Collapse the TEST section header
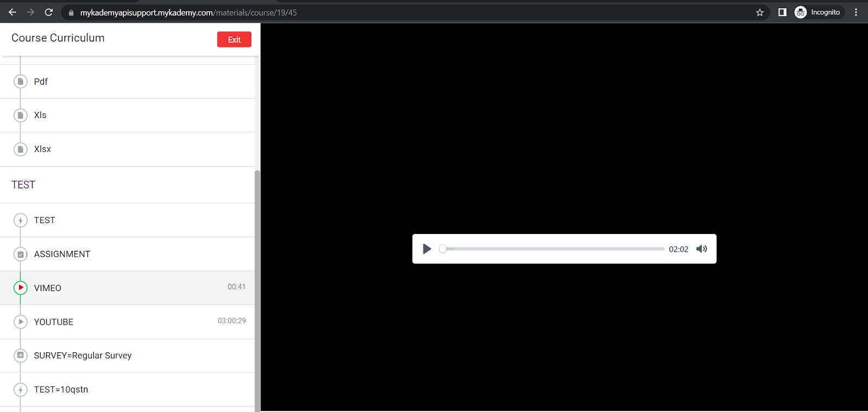The width and height of the screenshot is (868, 412). (x=23, y=185)
